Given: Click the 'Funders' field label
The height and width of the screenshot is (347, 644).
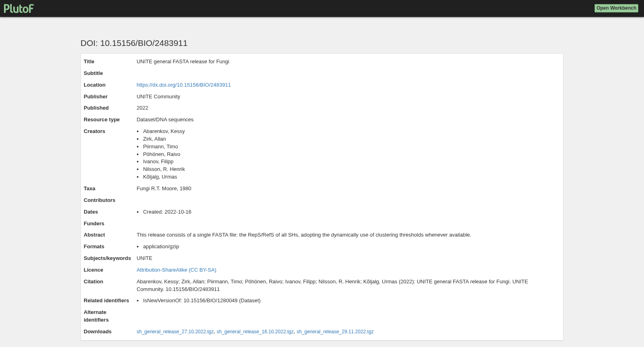Looking at the screenshot, I should point(94,224).
